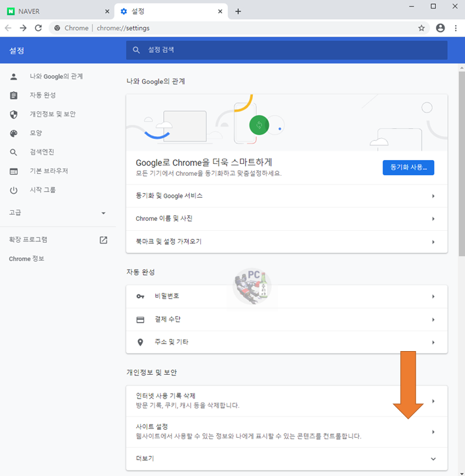Click the search icon beside 검색엔진
The image size is (465, 476).
coord(13,152)
